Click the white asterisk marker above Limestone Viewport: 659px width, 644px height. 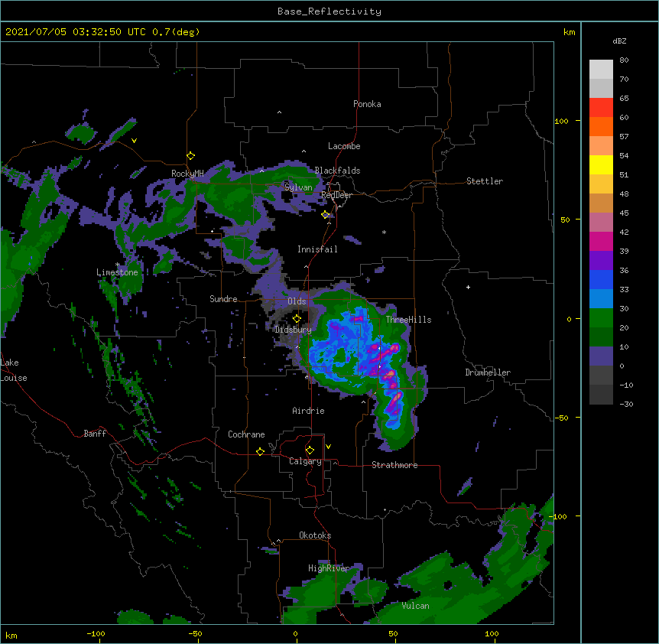[117, 265]
